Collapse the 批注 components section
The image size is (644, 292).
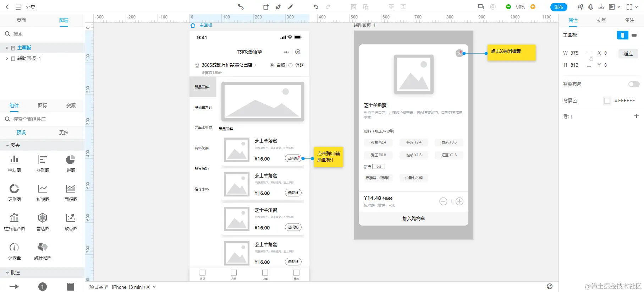click(x=7, y=273)
